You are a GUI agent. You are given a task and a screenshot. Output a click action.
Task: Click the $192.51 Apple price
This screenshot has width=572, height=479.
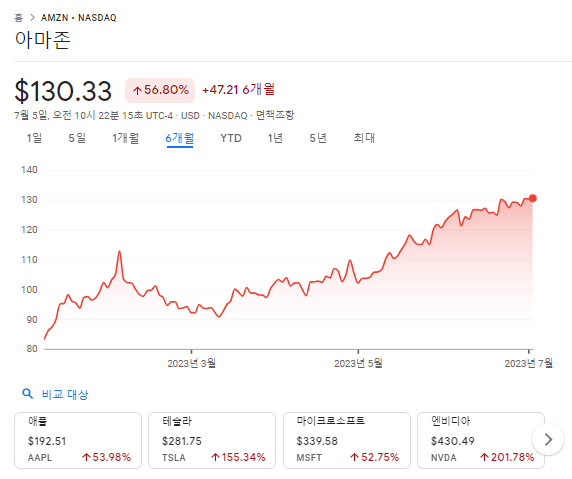tap(47, 441)
